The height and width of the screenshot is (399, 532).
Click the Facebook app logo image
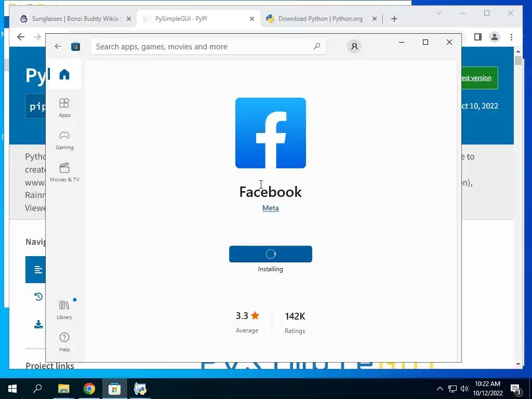[x=270, y=133]
